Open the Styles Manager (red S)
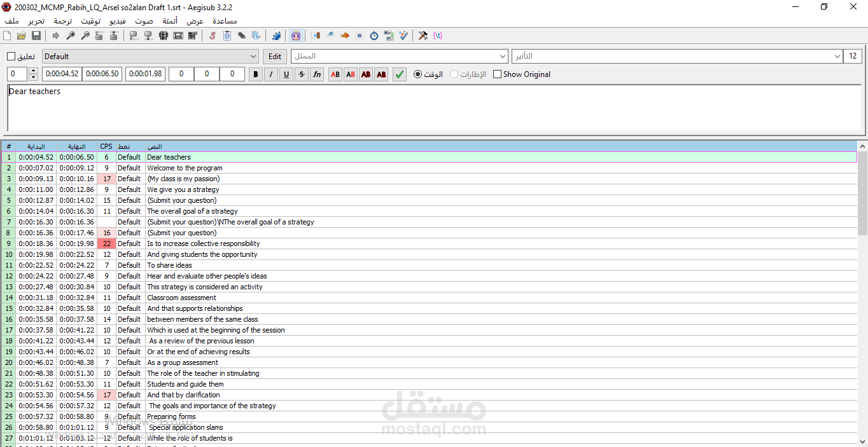The height and width of the screenshot is (447, 868). [x=213, y=36]
